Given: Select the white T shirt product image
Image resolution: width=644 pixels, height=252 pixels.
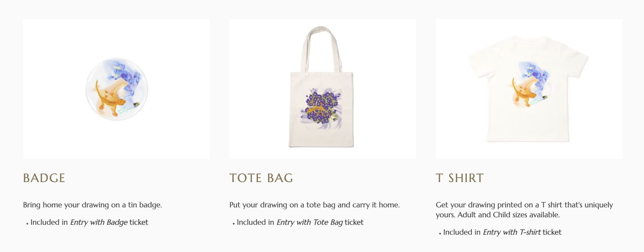Looking at the screenshot, I should tap(529, 89).
